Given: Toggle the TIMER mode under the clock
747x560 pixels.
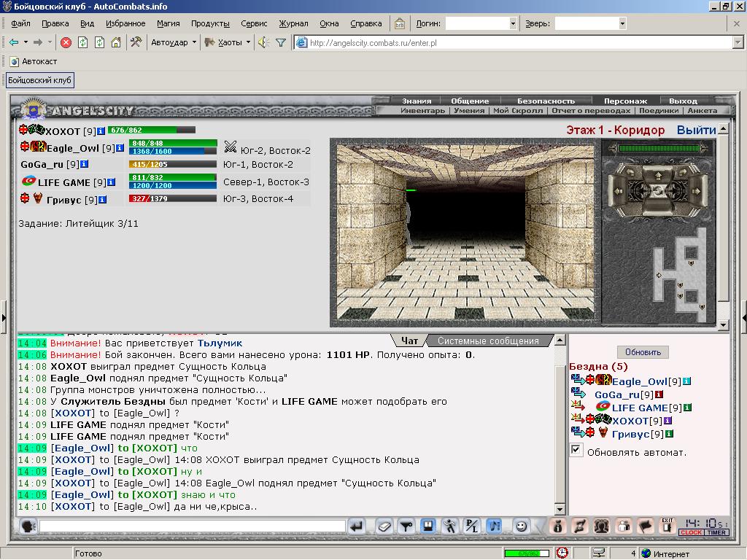Looking at the screenshot, I should point(716,532).
